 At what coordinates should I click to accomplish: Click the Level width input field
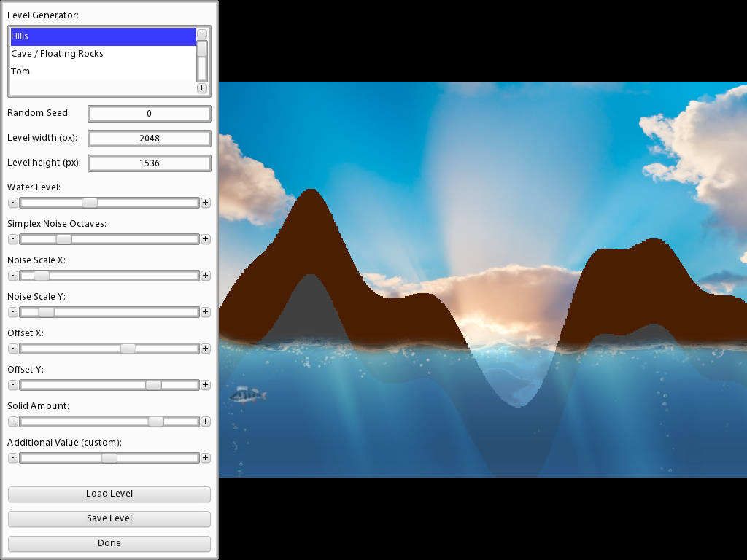tap(149, 139)
